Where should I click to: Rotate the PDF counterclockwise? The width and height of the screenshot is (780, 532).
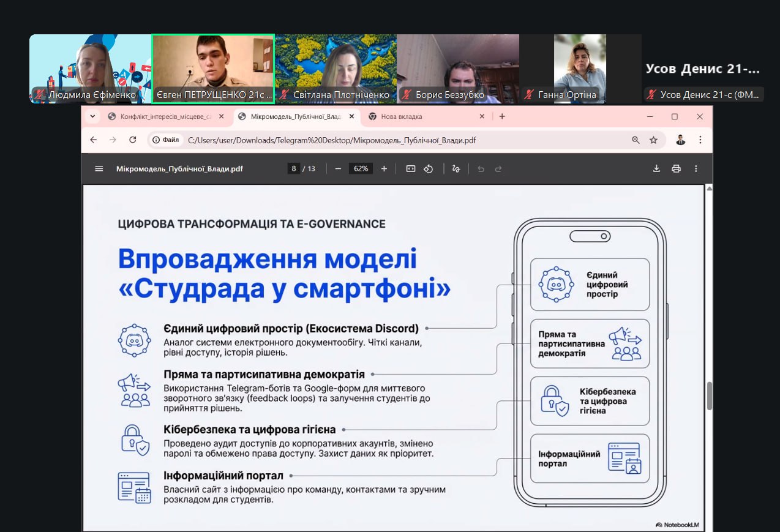(x=429, y=169)
